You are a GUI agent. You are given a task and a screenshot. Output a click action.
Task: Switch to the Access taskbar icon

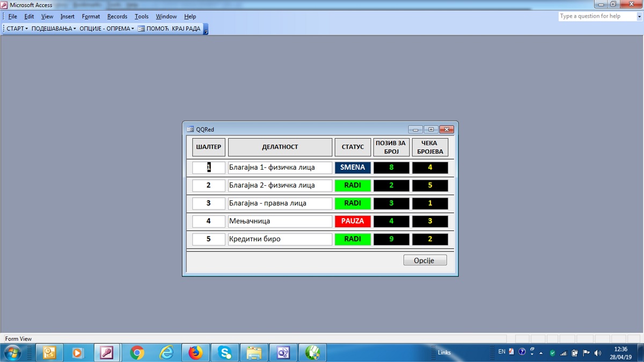pyautogui.click(x=107, y=353)
